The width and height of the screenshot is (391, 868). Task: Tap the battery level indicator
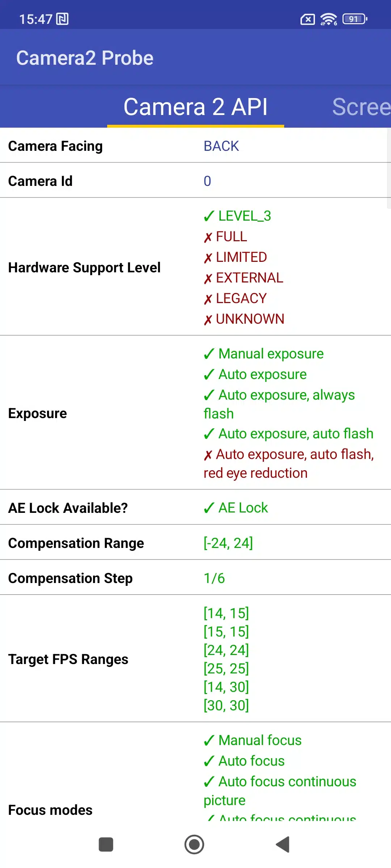(355, 19)
